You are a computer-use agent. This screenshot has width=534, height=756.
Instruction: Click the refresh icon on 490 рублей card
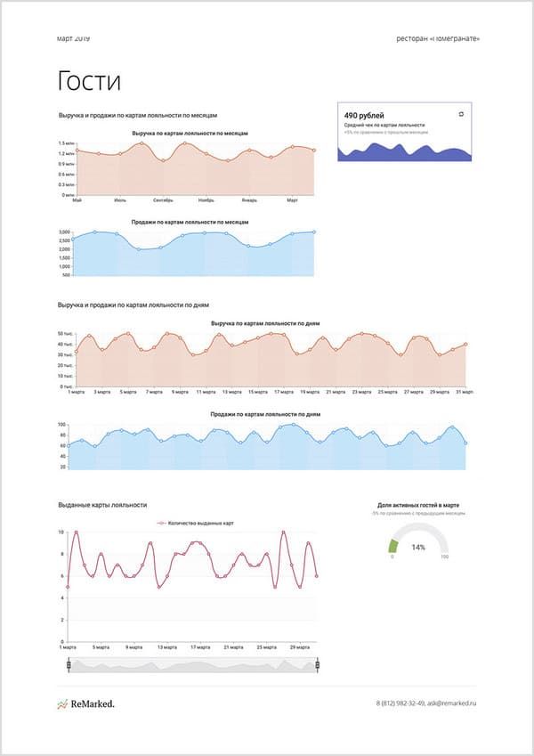(x=461, y=114)
